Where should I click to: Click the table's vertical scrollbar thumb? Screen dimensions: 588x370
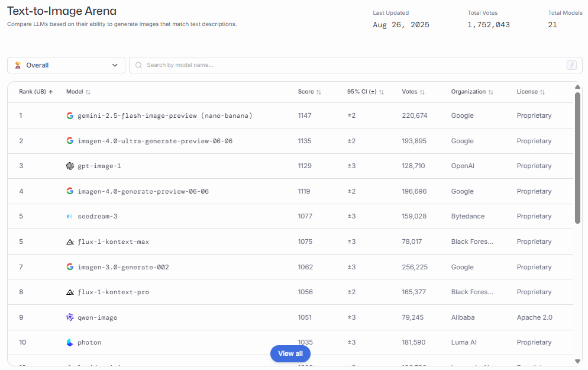[x=577, y=157]
